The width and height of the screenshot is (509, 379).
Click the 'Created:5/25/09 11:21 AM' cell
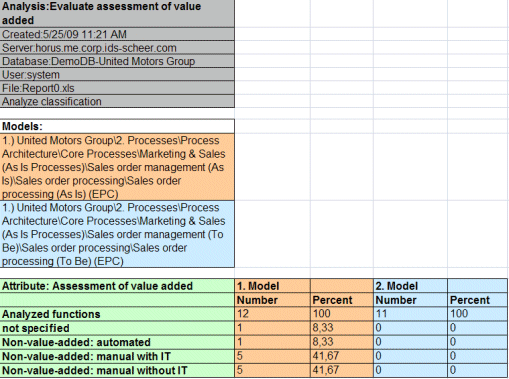pyautogui.click(x=117, y=34)
